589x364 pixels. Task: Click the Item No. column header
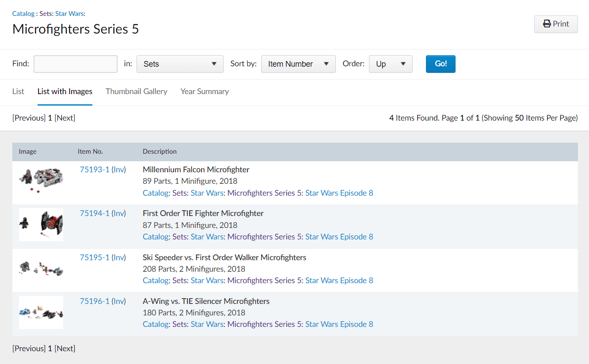click(x=90, y=152)
